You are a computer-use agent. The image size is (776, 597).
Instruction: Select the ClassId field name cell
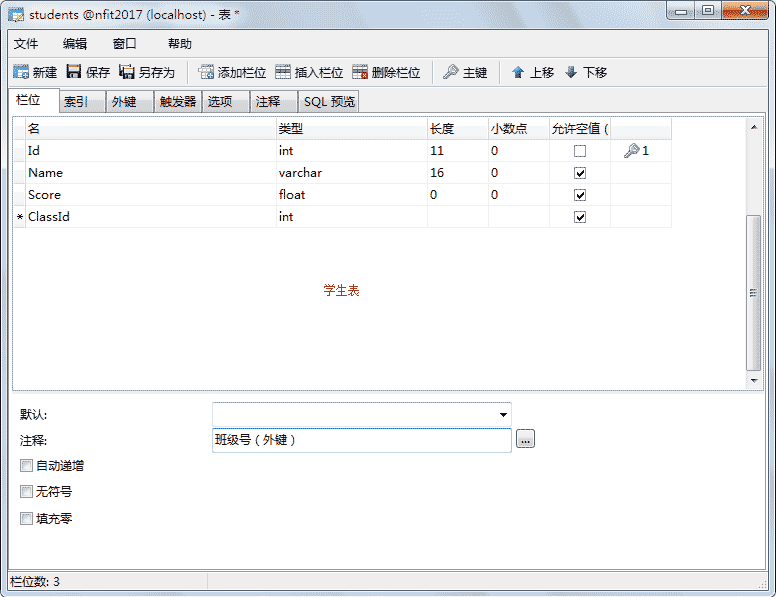pos(150,217)
